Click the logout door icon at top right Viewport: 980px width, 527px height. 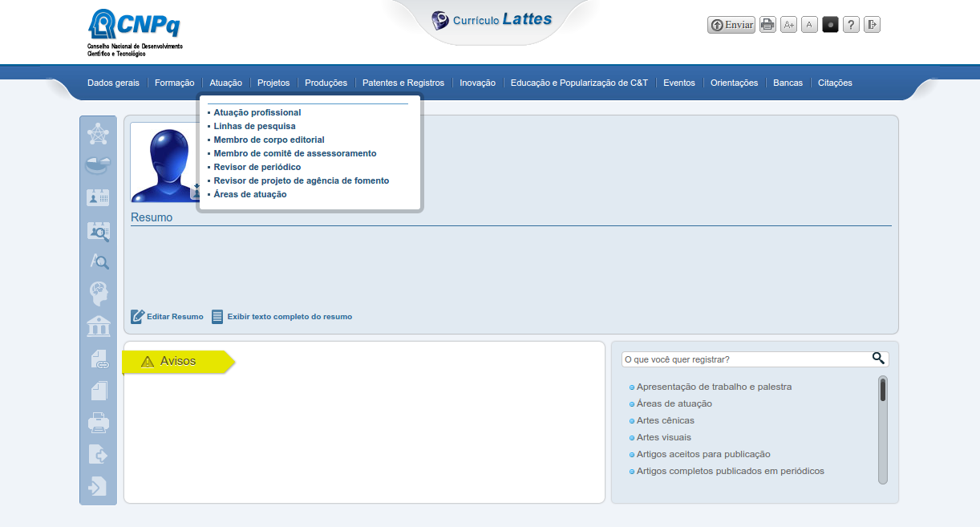(x=872, y=25)
